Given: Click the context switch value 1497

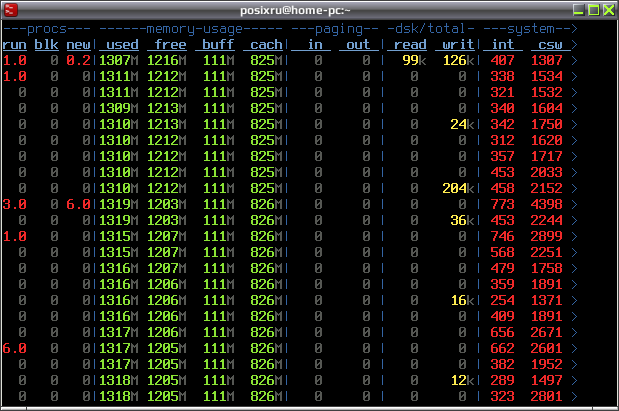Looking at the screenshot, I should (547, 380).
